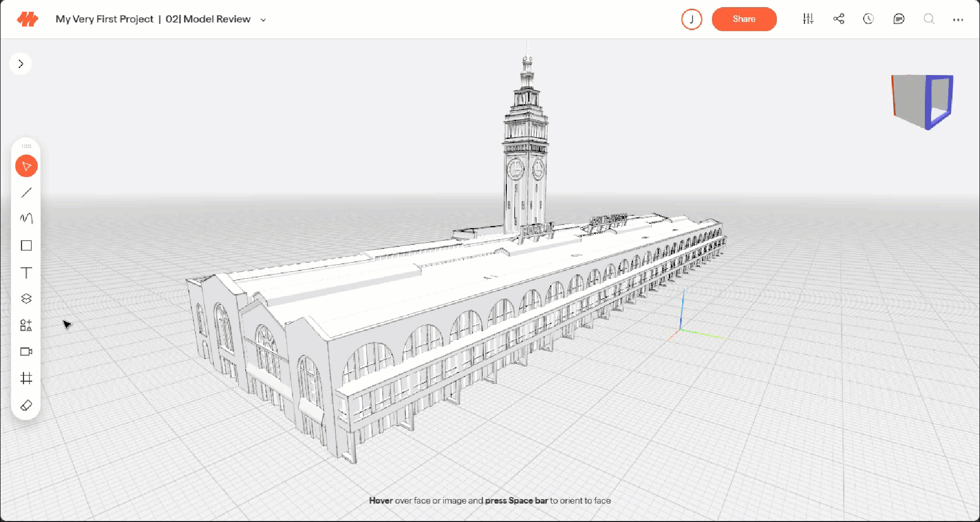Select the curve drawing tool
The image size is (980, 522).
pyautogui.click(x=27, y=218)
